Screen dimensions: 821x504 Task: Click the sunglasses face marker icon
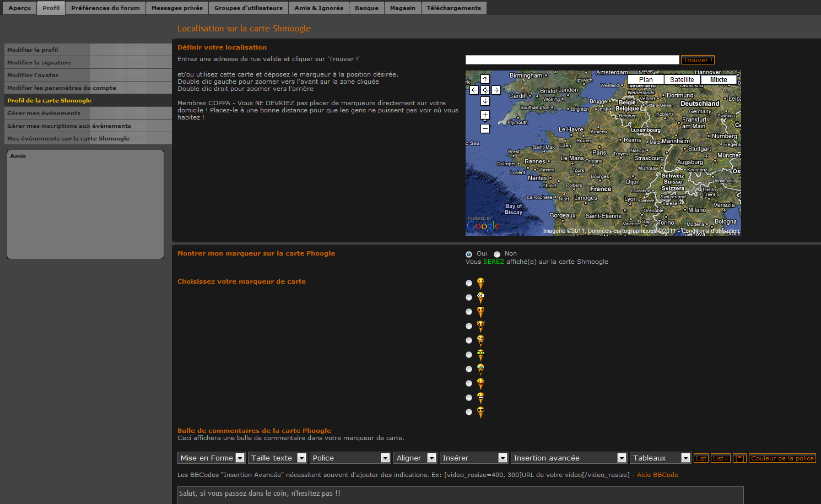pos(480,412)
